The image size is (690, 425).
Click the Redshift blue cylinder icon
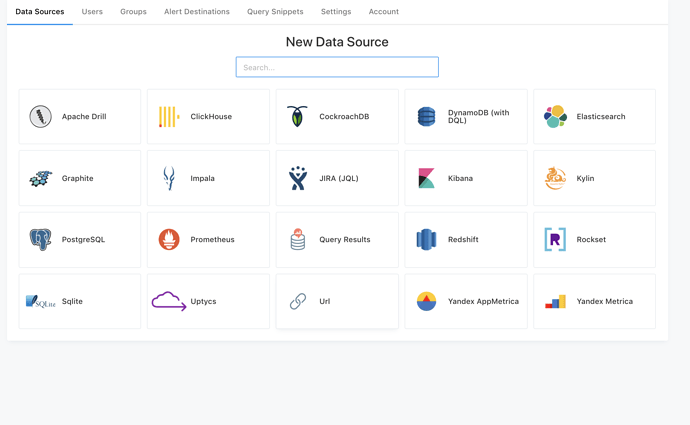tap(426, 240)
